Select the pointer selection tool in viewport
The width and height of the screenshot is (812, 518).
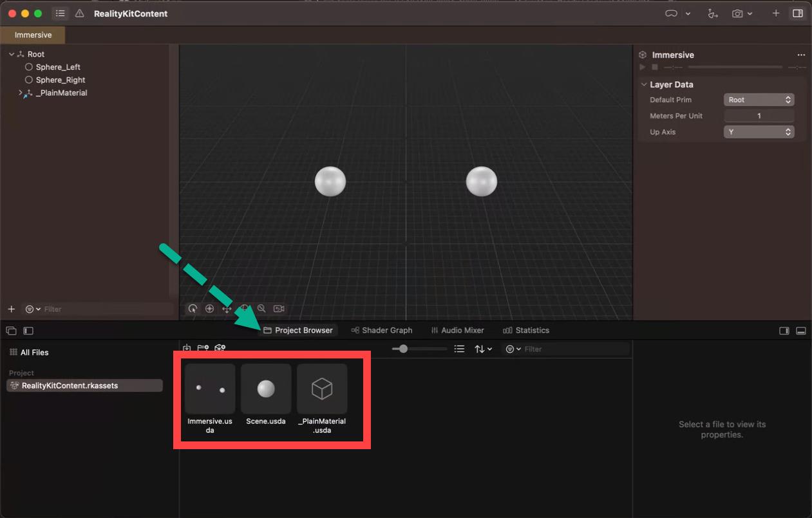tap(193, 309)
